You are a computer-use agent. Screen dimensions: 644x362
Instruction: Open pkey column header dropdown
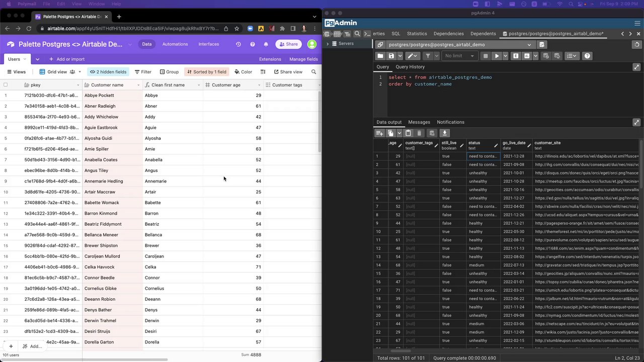point(78,85)
